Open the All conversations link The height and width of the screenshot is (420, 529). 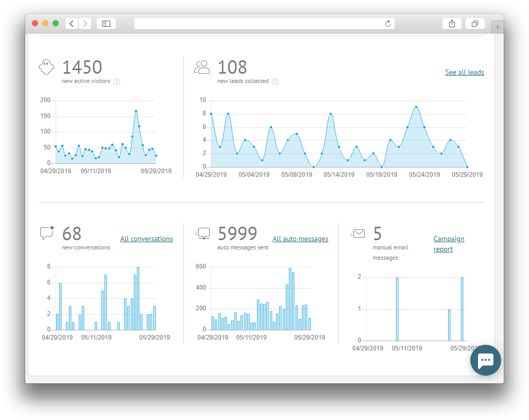[x=146, y=239]
